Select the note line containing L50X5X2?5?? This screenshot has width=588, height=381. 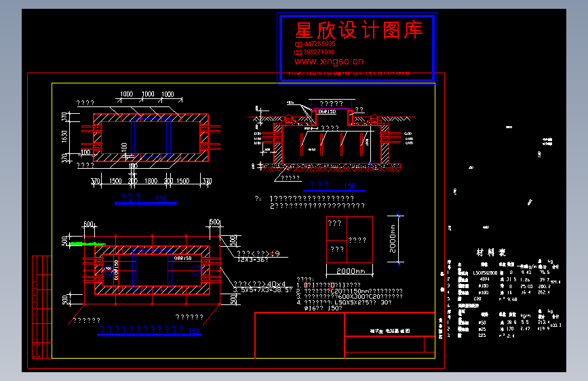(x=344, y=302)
